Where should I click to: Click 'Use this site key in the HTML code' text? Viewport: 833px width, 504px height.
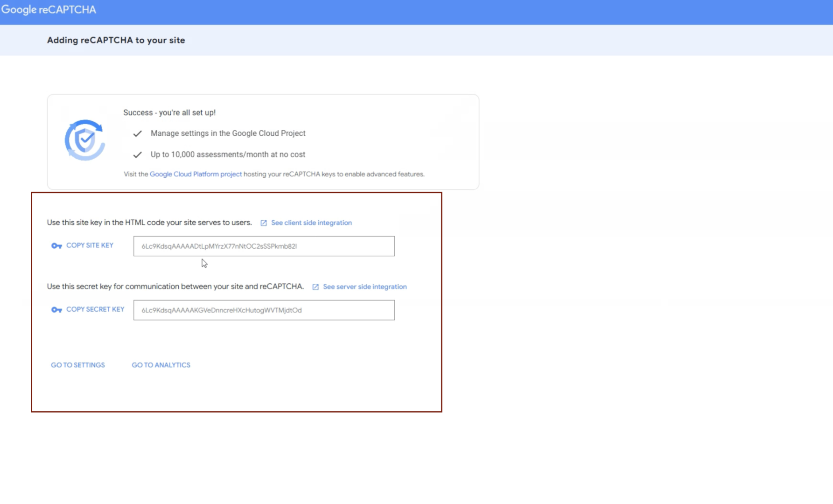[x=149, y=223]
